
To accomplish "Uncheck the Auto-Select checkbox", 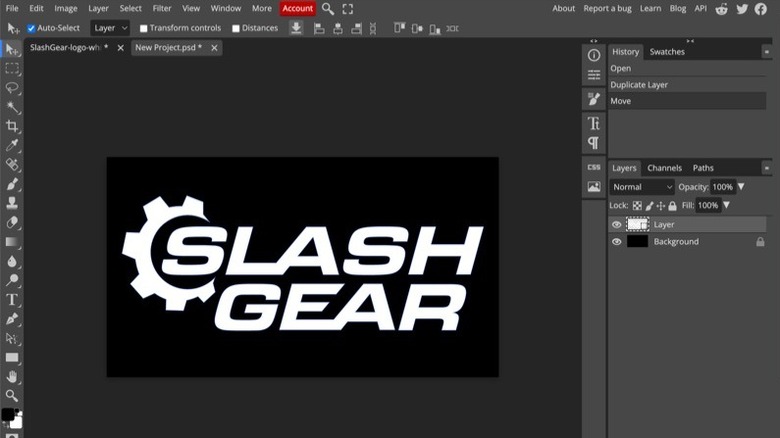I will 31,28.
